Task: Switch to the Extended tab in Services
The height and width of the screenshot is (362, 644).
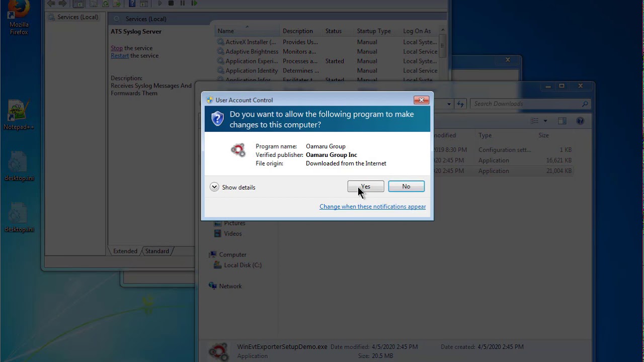Action: click(x=125, y=251)
